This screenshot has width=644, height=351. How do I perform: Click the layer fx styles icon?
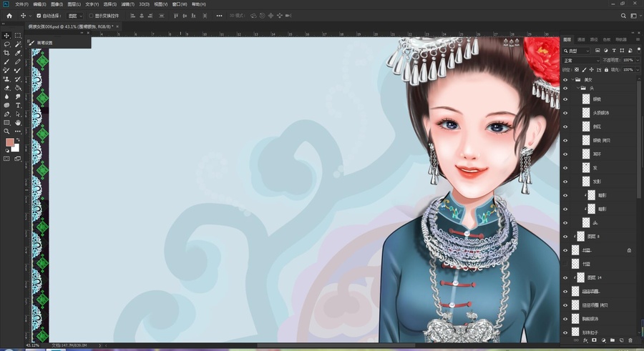coord(585,340)
